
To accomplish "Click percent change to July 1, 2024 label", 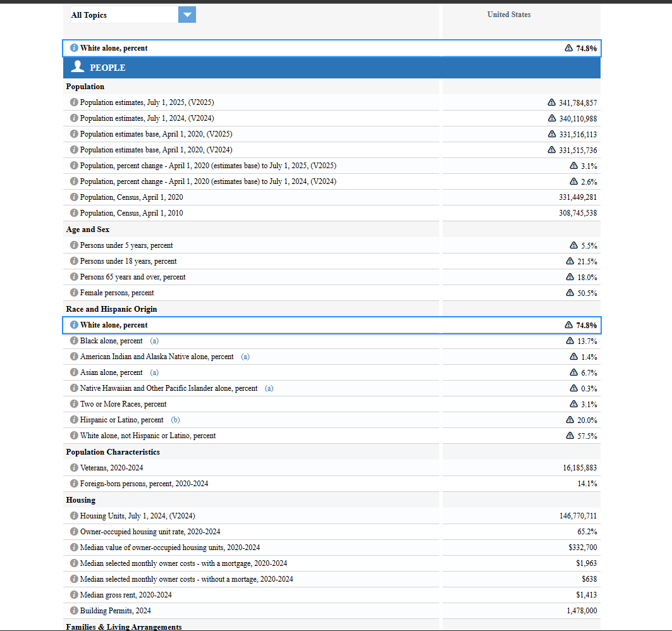I will point(208,181).
